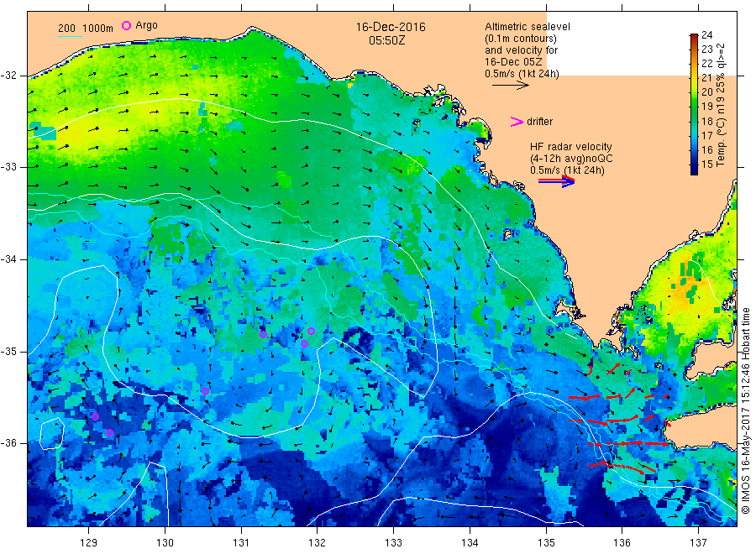Click the '16-Dec 05Z' altimetry date text

513,62
